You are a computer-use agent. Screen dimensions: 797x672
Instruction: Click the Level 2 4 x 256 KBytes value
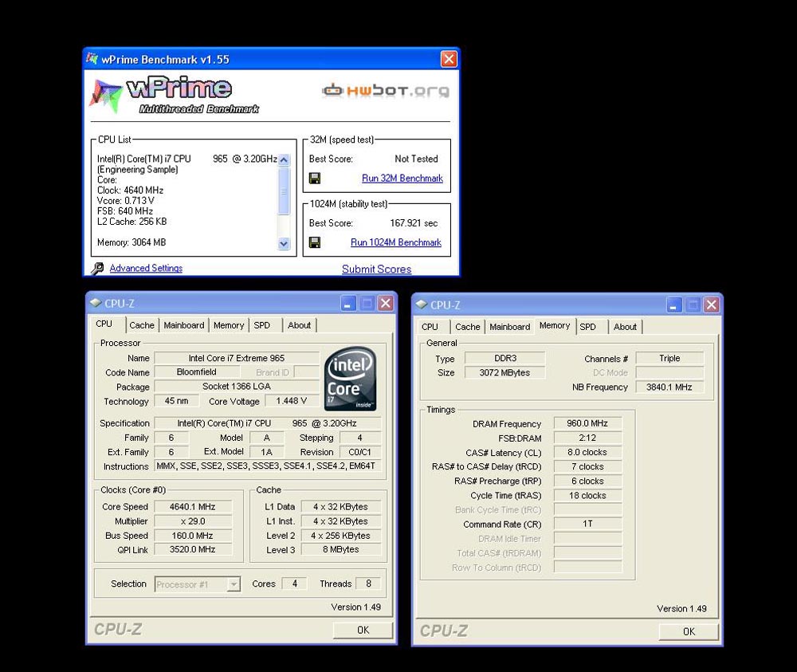coord(340,536)
